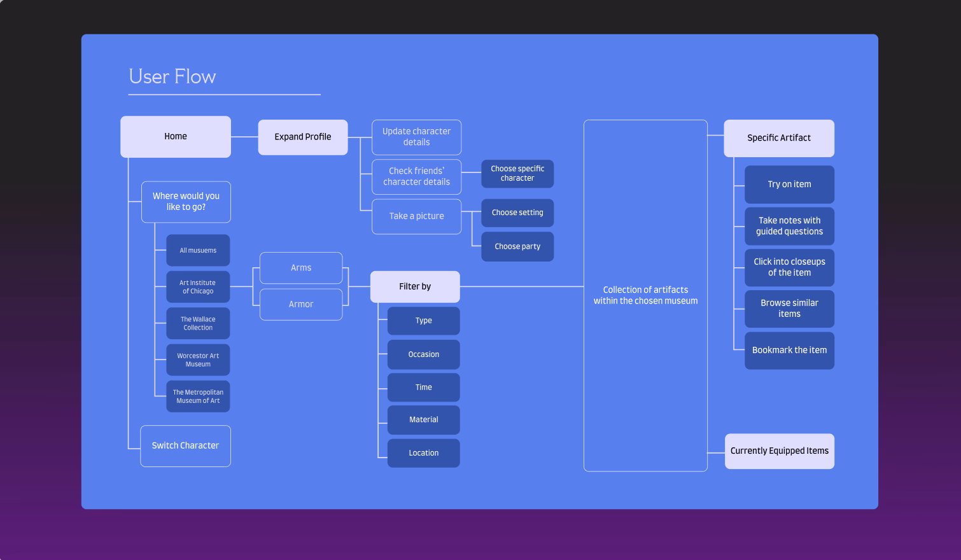Viewport: 961px width, 560px height.
Task: Open the Filter by node
Action: (x=414, y=286)
